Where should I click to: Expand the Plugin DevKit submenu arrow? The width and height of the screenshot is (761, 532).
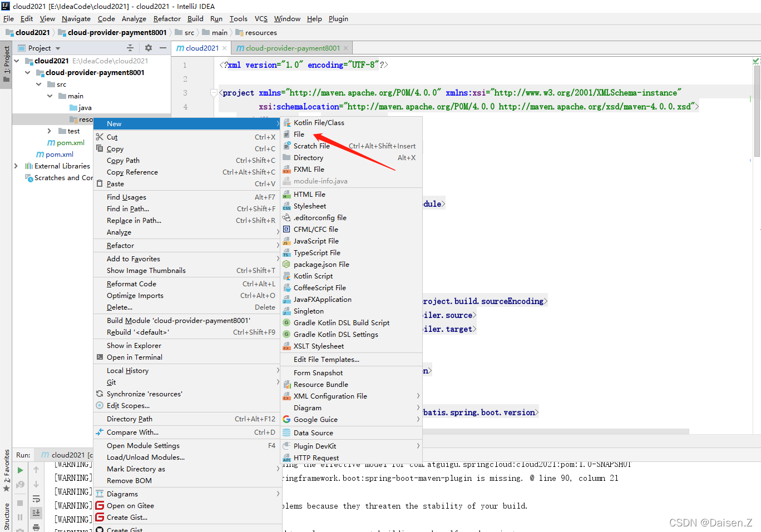coord(418,446)
